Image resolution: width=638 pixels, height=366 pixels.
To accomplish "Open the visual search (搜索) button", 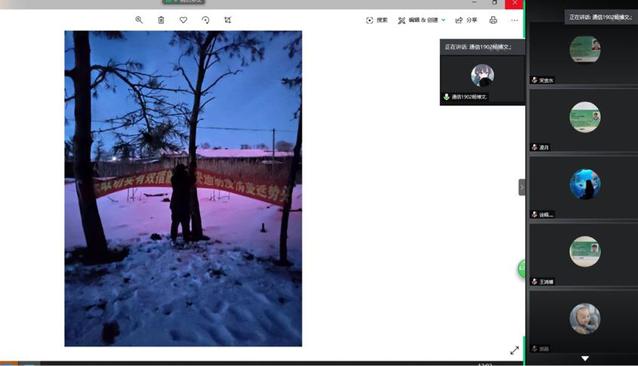I will 376,20.
